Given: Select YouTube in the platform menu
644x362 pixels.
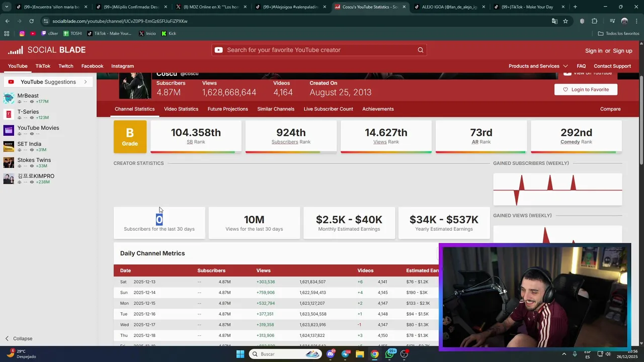Looking at the screenshot, I should pos(18,66).
